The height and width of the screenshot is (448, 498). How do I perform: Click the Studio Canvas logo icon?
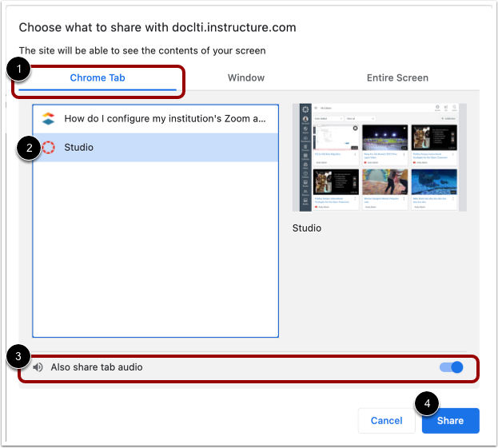(48, 148)
